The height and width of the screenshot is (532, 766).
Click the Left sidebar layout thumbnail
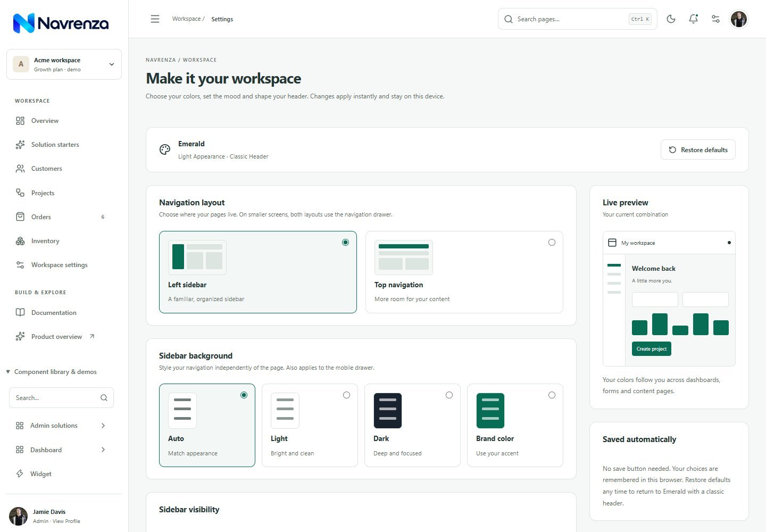(197, 257)
